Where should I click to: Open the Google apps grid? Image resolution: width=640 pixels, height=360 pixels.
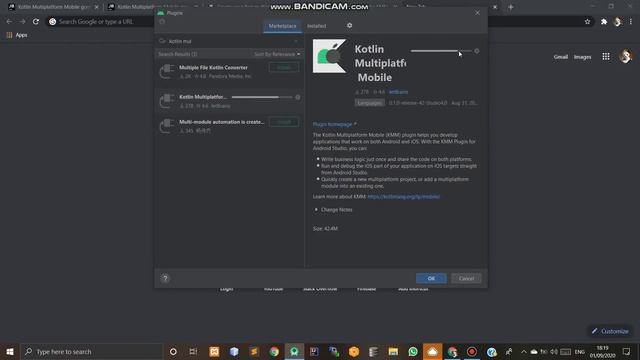606,57
